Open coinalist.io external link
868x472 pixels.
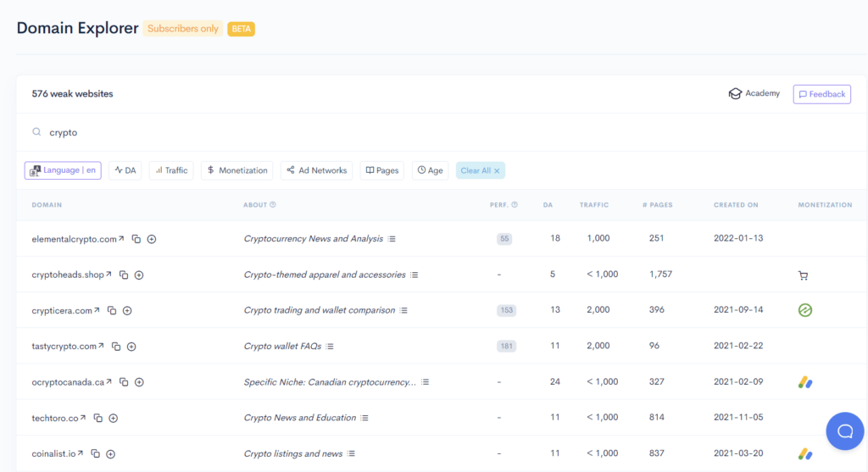coord(81,453)
